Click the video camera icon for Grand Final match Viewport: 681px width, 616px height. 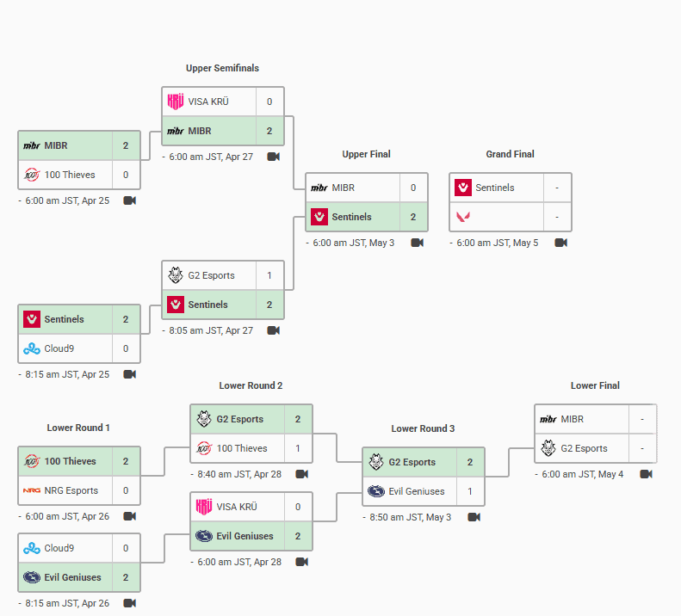[560, 243]
